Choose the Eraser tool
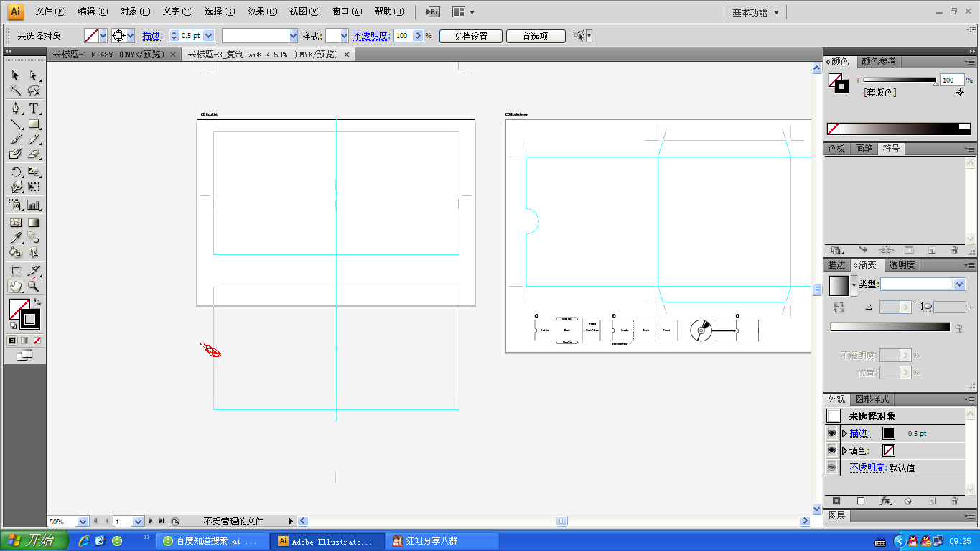The width and height of the screenshot is (980, 551). pos(34,154)
